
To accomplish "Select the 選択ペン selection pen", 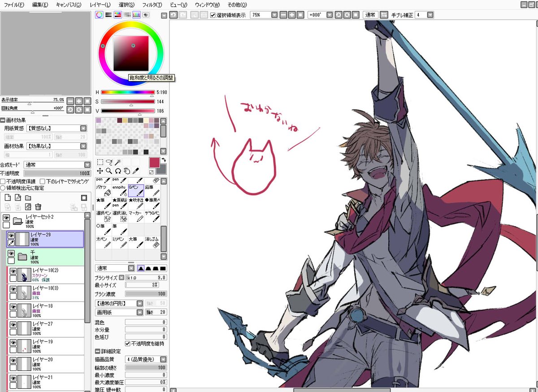I will (x=103, y=216).
